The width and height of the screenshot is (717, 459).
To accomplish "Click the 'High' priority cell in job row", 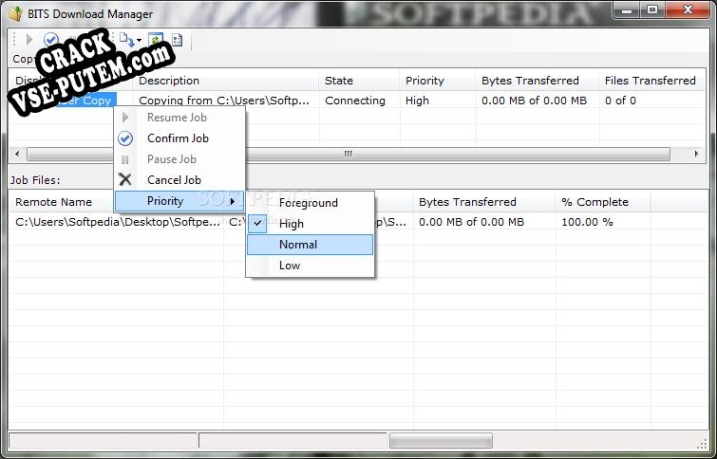I will 417,101.
